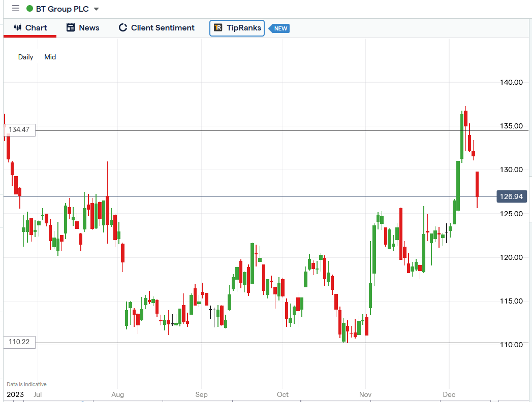Open the TipRanks tab
The height and width of the screenshot is (402, 532).
click(x=237, y=28)
